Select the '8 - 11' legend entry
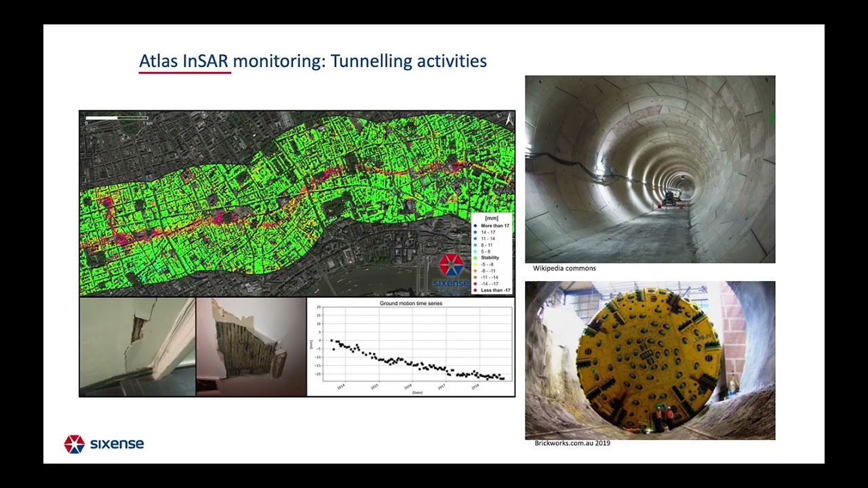This screenshot has width=868, height=488. pos(484,245)
